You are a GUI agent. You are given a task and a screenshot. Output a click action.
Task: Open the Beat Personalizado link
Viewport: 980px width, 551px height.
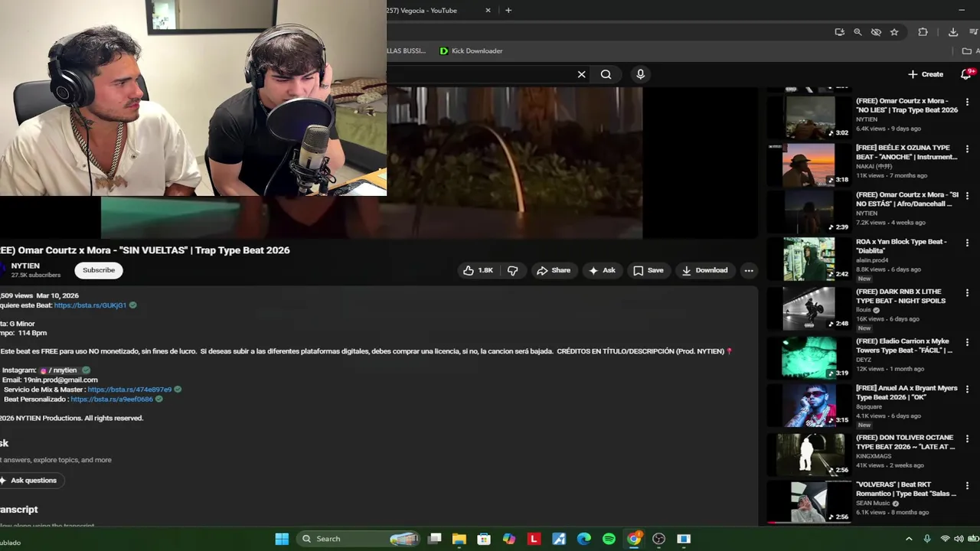(x=112, y=399)
